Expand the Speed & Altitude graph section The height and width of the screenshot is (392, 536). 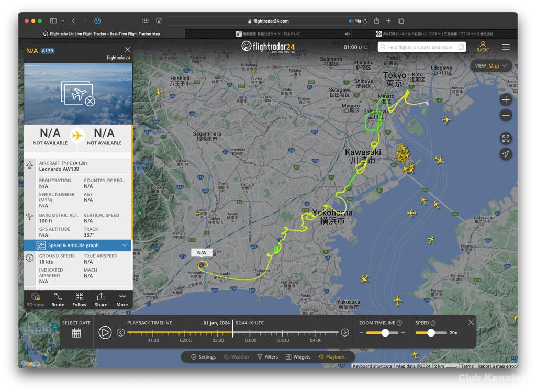[x=77, y=245]
